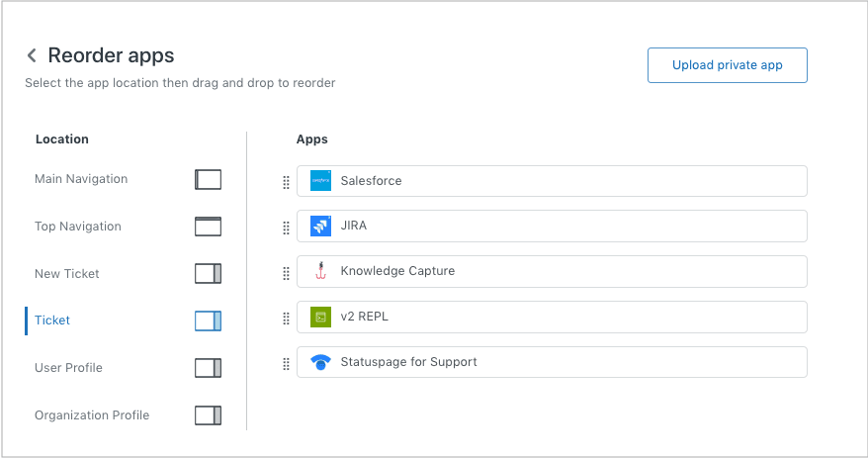Click the Organization Profile layout icon

208,415
